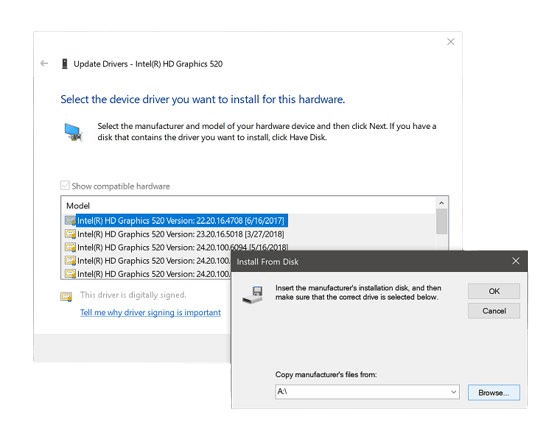Click the device icon beside the Update Drivers title

tap(65, 64)
